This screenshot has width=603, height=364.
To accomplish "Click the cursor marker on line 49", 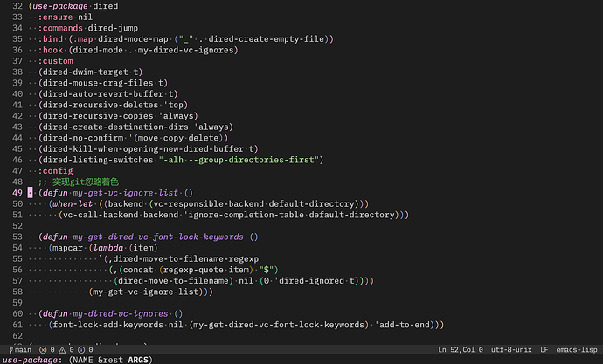I will click(x=30, y=193).
